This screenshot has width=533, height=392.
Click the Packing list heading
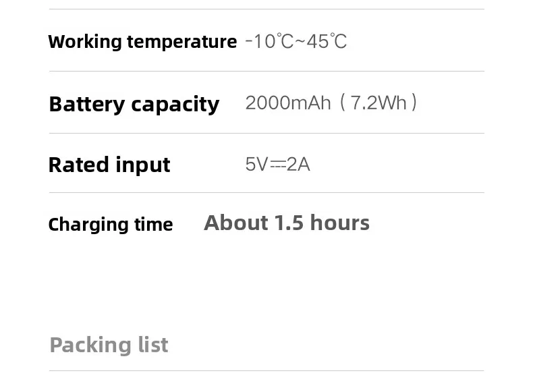coord(109,345)
